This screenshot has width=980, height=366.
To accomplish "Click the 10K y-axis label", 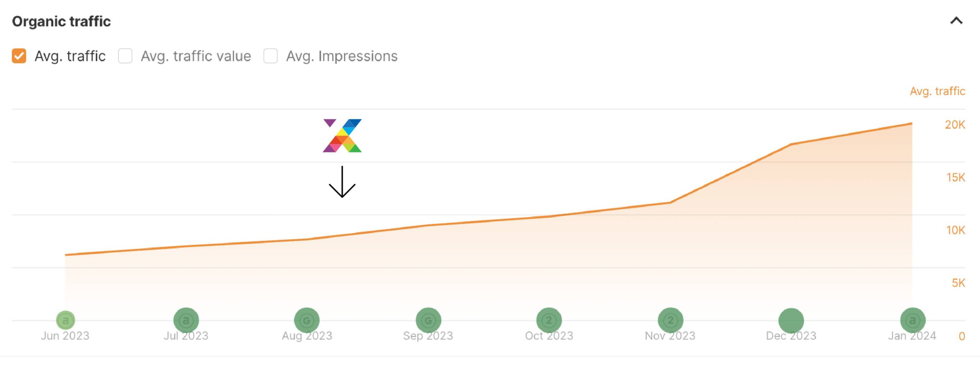I will (955, 230).
